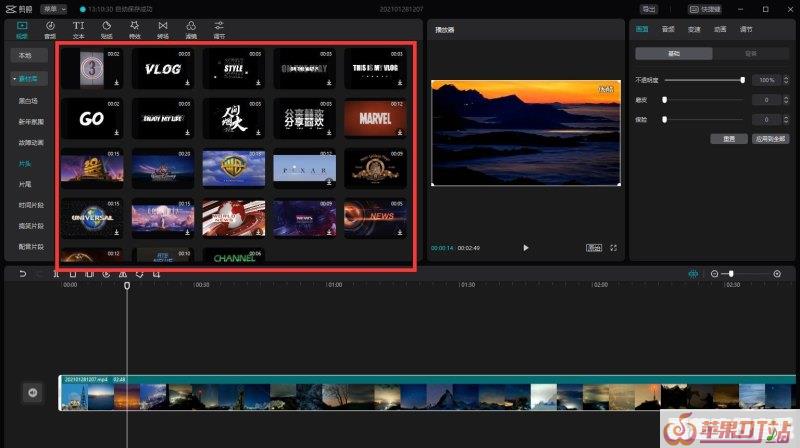Collapse the 素材库 library section arrow
The height and width of the screenshot is (448, 800).
[x=14, y=79]
